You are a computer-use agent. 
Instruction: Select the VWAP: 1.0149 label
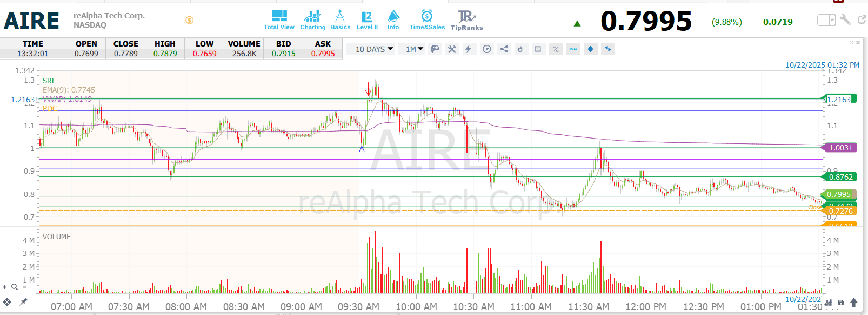pos(67,99)
